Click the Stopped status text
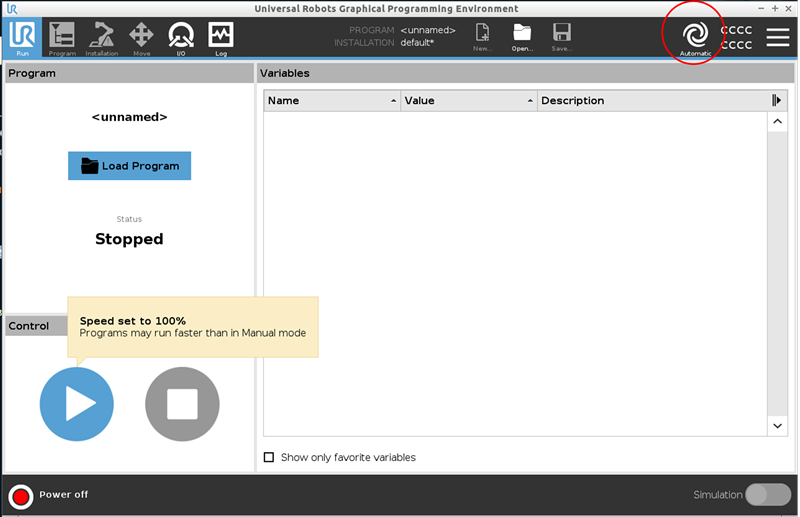Screen dimensions: 800x517 tap(129, 239)
